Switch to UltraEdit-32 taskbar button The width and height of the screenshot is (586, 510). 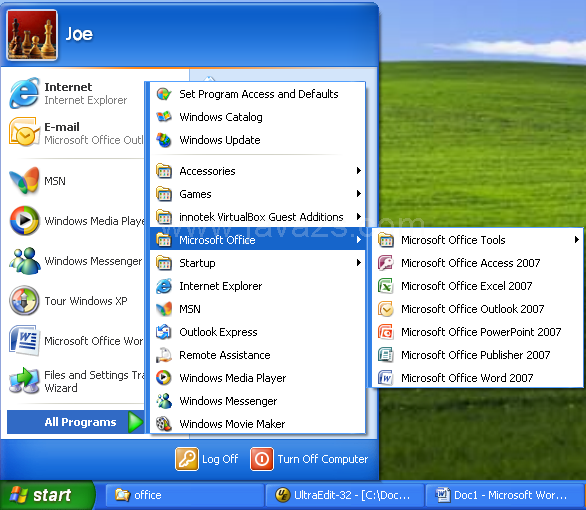click(344, 495)
